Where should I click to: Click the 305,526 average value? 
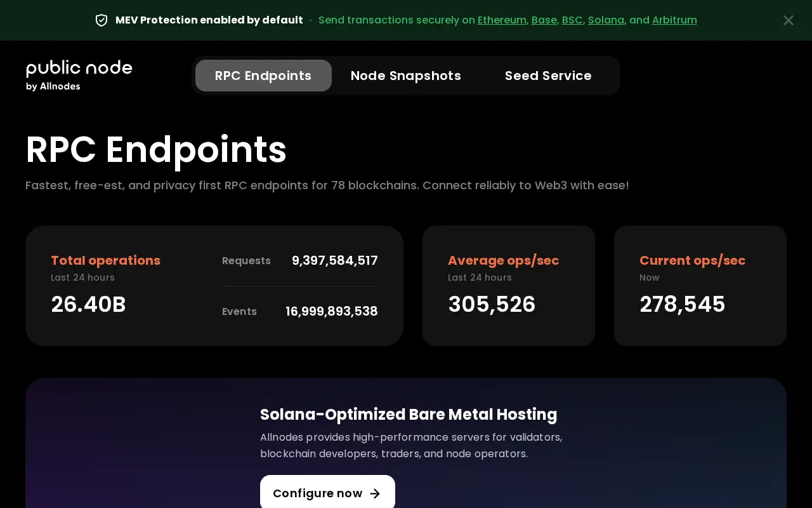click(x=492, y=305)
